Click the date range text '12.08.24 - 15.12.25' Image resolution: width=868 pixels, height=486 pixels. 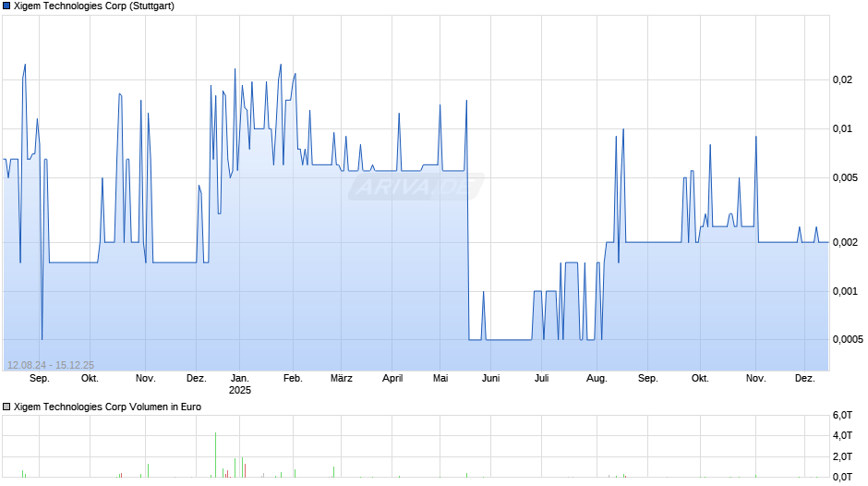click(x=51, y=365)
